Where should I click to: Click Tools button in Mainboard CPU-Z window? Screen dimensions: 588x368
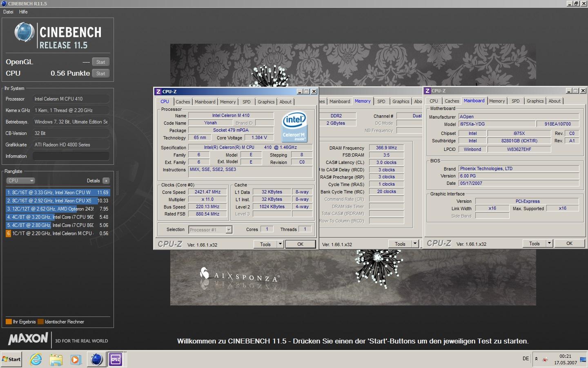pyautogui.click(x=535, y=243)
